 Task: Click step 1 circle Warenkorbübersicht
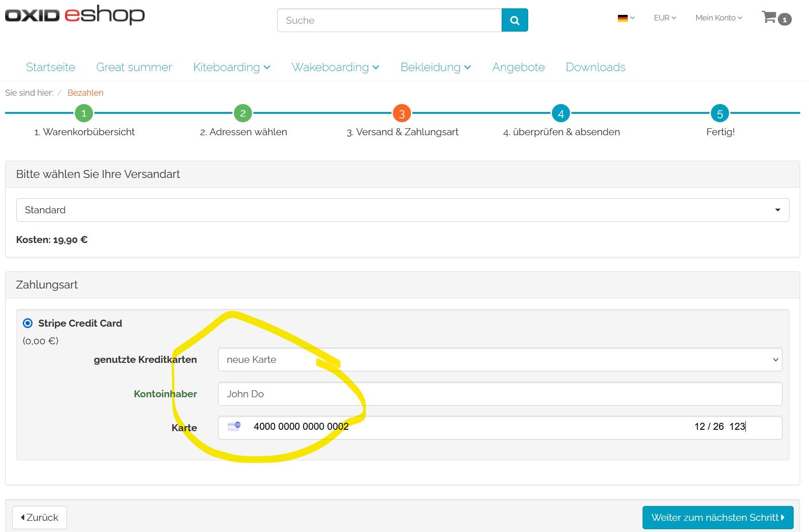pyautogui.click(x=84, y=113)
